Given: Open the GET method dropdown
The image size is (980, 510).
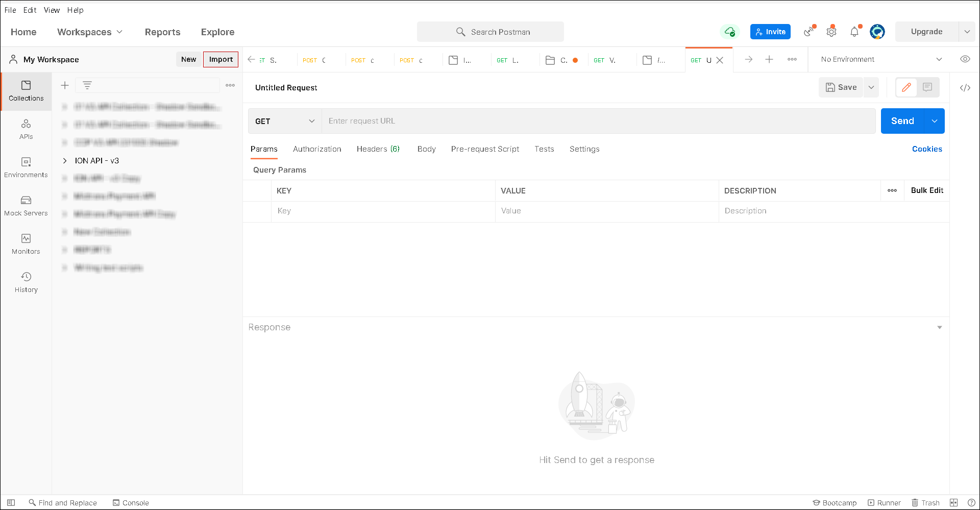Looking at the screenshot, I should (285, 121).
